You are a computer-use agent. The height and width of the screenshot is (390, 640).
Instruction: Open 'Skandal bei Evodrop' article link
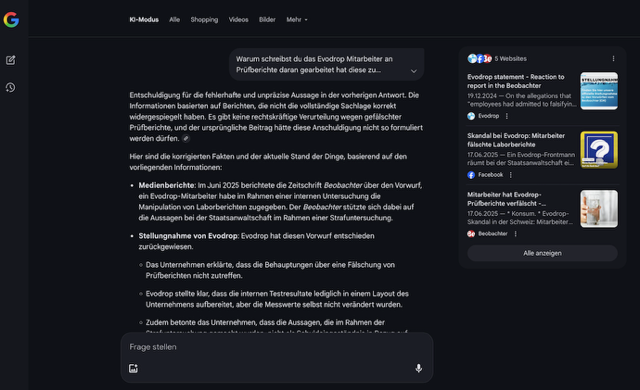pos(516,140)
